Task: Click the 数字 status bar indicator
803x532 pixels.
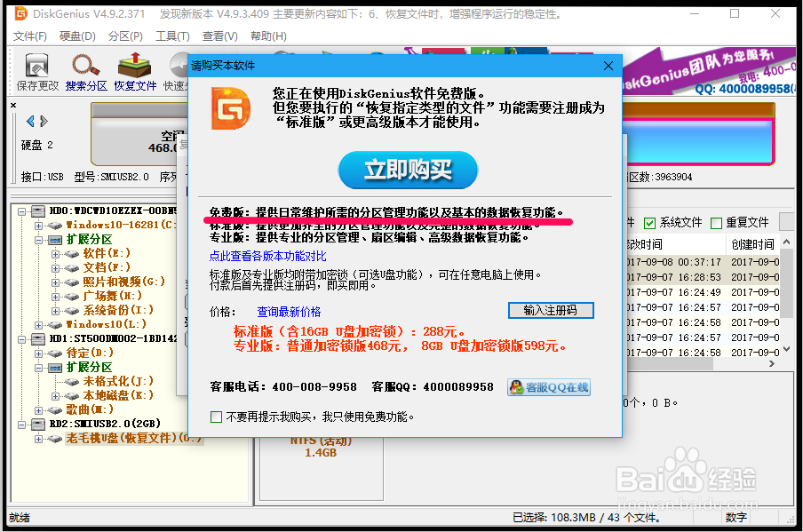Action: coord(735,518)
